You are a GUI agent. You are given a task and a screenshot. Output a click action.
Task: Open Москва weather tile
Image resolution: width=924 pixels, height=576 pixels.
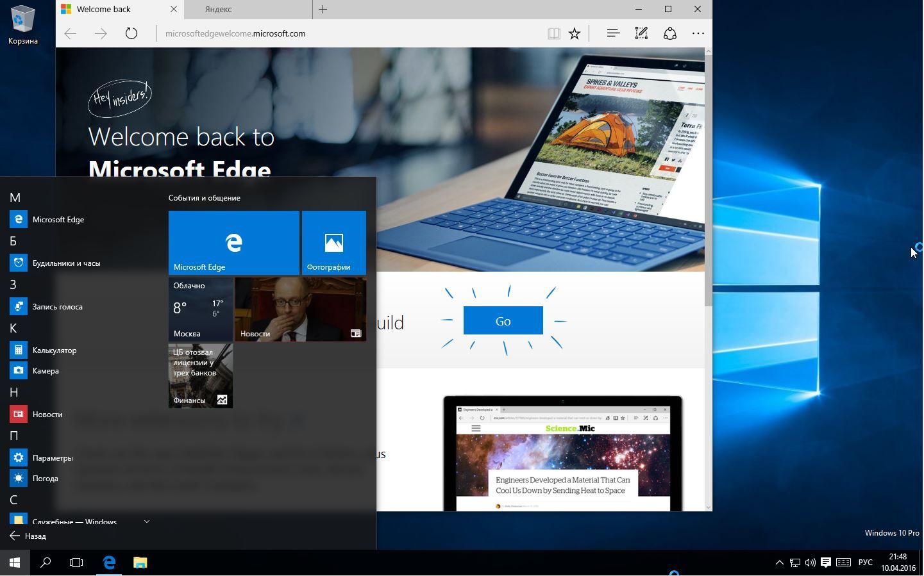(201, 309)
